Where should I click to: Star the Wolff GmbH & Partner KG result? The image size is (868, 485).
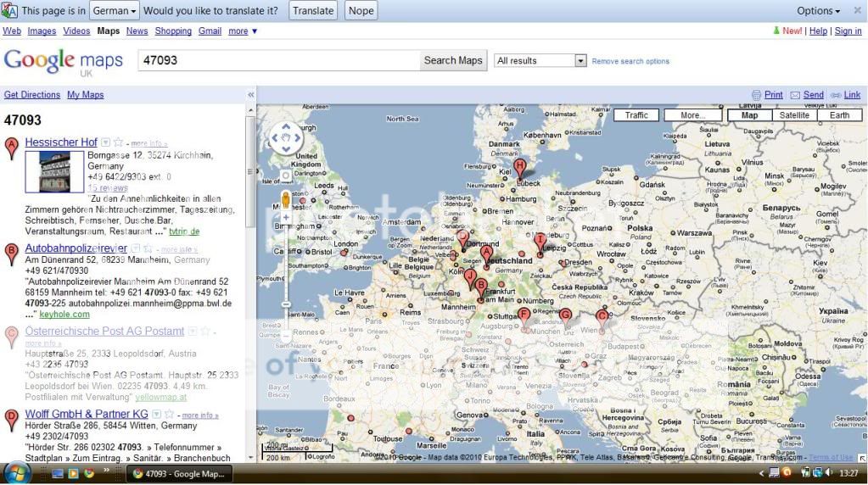point(170,415)
